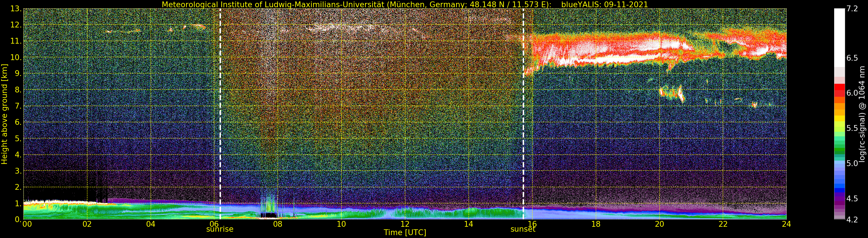The width and height of the screenshot is (868, 238).
Task: Click height axis tick label '4.'
Action: click(18, 155)
